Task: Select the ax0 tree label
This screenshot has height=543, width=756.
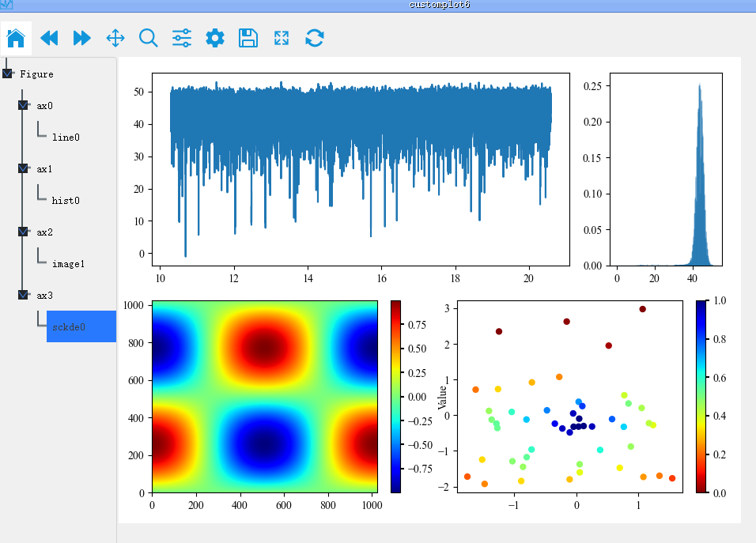Action: (44, 105)
